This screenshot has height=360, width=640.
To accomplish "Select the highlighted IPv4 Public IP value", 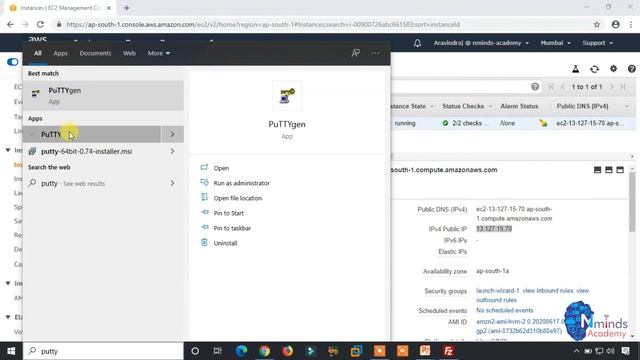I will (x=494, y=229).
